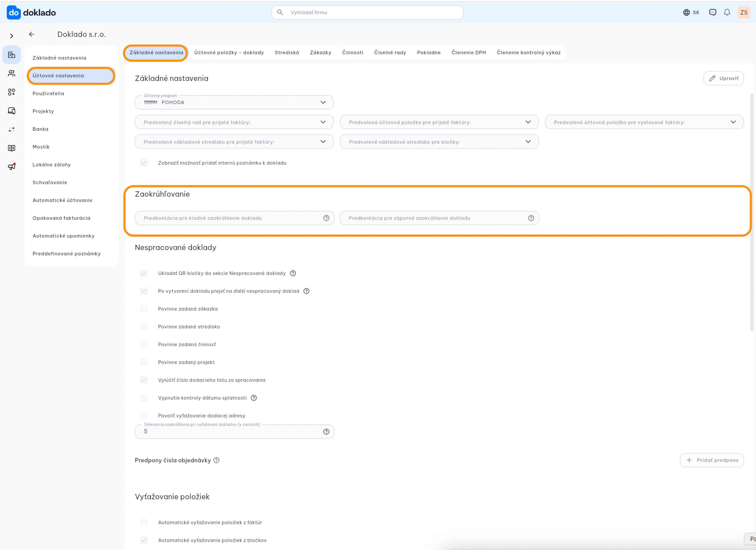Open the devices icon in sidebar
The image size is (756, 550).
(x=12, y=111)
